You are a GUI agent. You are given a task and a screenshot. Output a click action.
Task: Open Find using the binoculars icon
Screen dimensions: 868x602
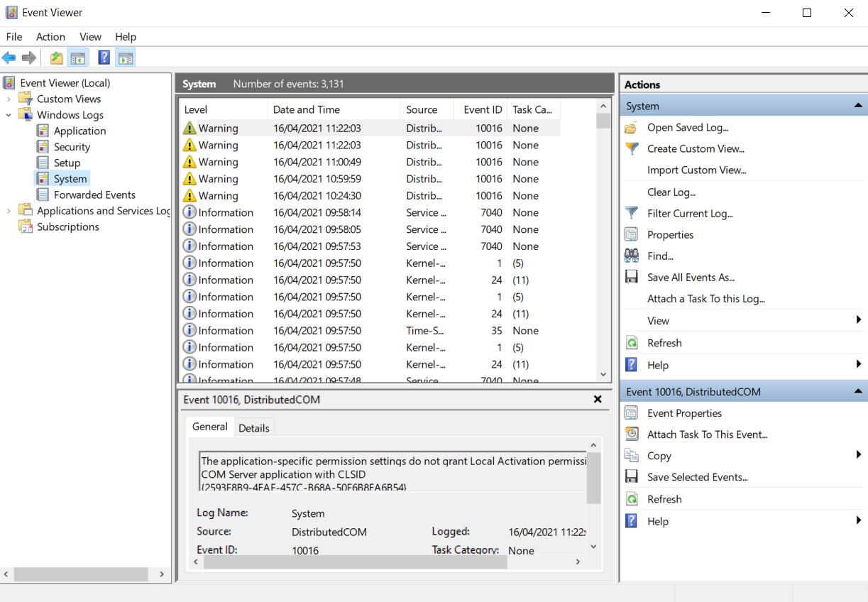tap(631, 256)
